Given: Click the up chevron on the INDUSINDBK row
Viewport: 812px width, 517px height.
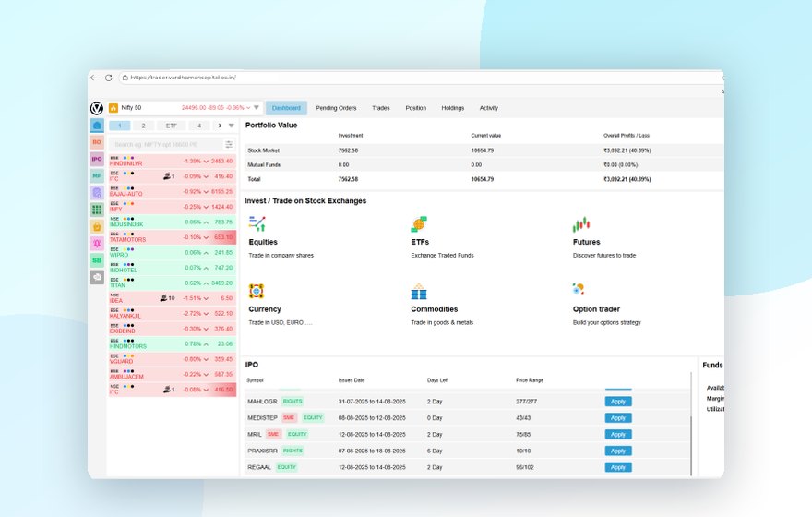Looking at the screenshot, I should coord(206,222).
